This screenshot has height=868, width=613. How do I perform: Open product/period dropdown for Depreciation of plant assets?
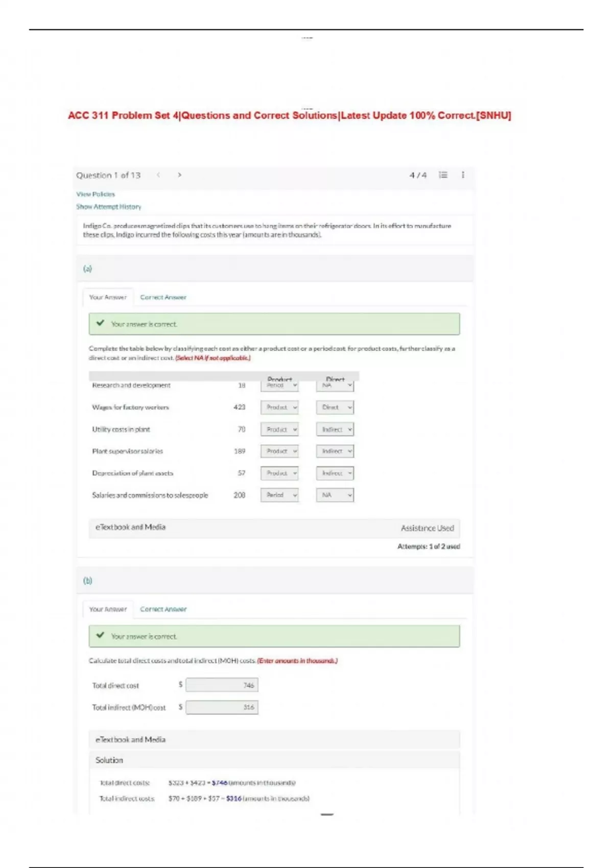tap(279, 473)
